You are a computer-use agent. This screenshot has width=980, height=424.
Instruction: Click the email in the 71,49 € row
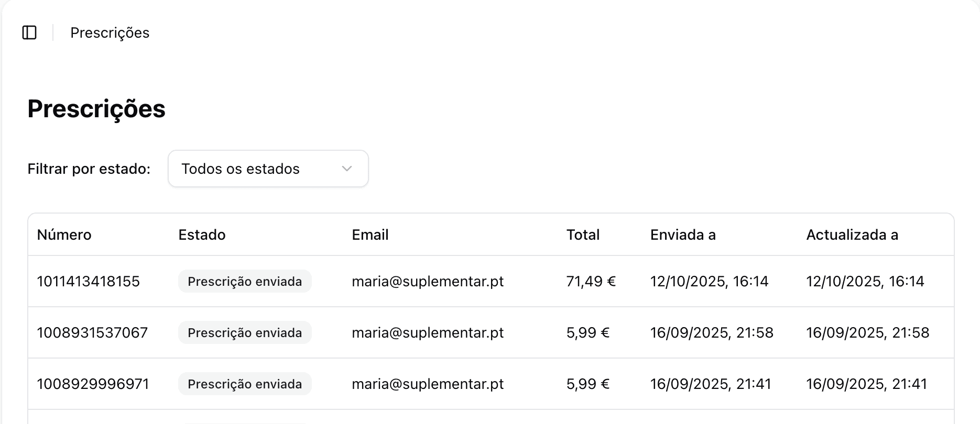coord(428,281)
